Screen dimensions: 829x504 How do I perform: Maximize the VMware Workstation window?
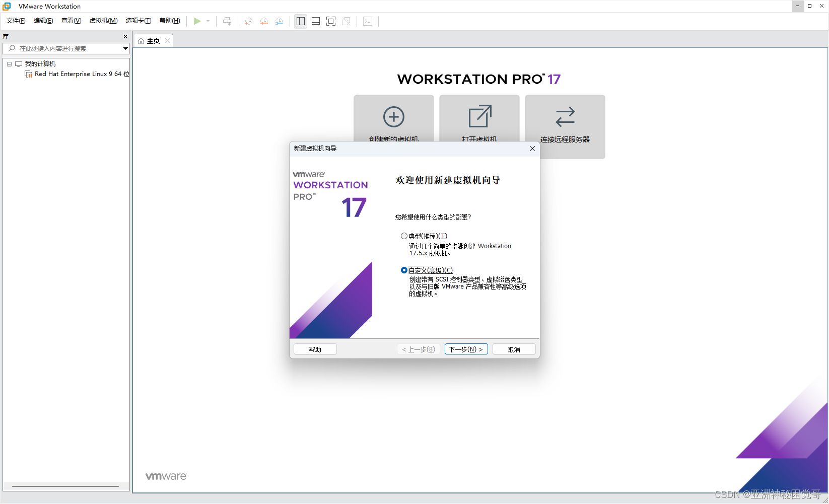(x=809, y=6)
